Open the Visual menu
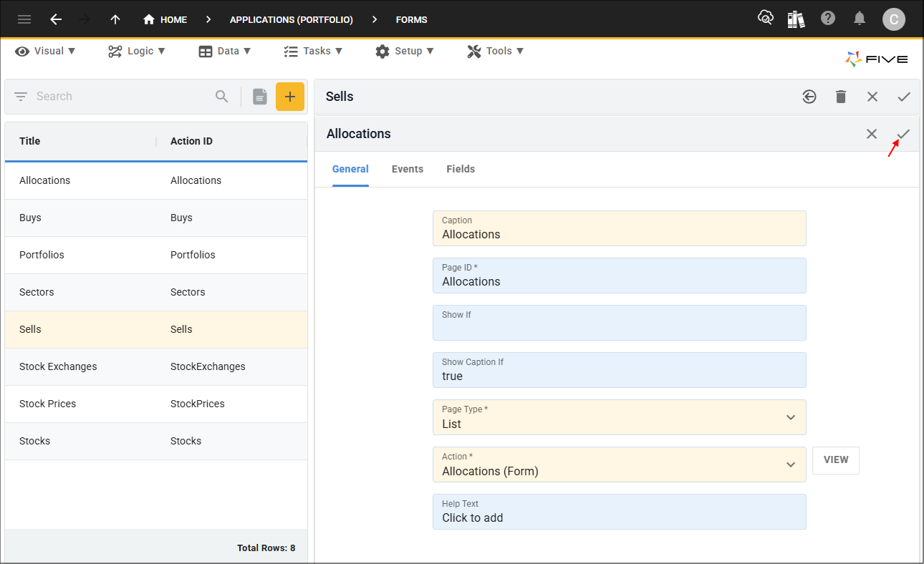Screen dimensions: 924x564 tap(46, 51)
